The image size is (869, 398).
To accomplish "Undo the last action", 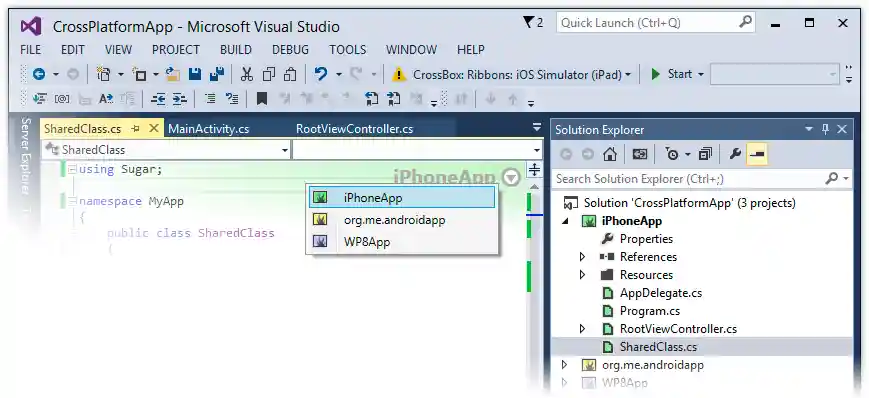I will pyautogui.click(x=321, y=74).
